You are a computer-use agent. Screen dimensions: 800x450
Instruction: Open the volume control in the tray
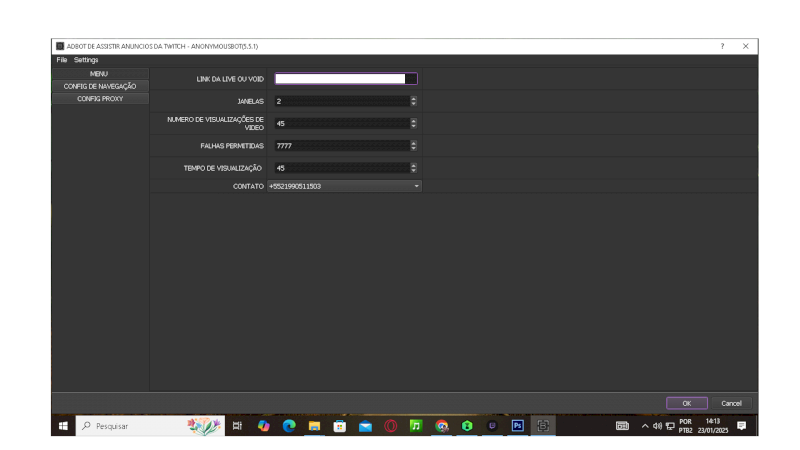(x=657, y=426)
